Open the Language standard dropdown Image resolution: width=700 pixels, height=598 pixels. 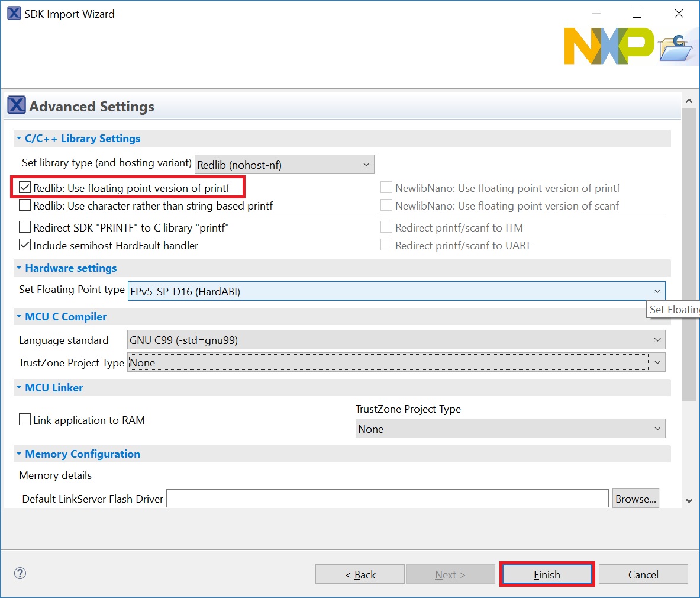click(x=395, y=340)
